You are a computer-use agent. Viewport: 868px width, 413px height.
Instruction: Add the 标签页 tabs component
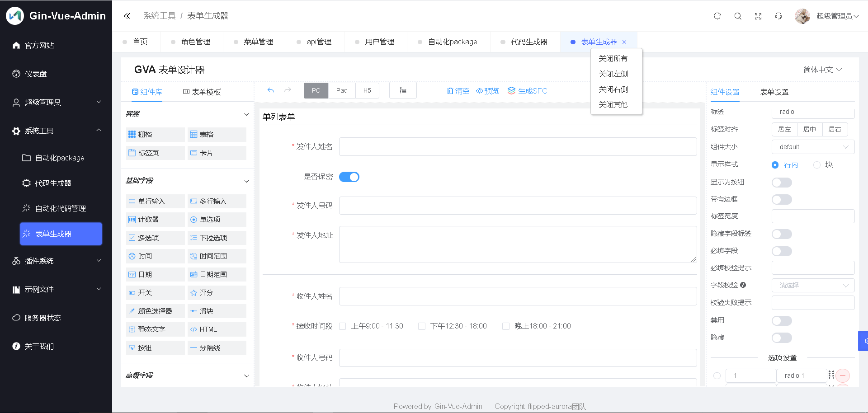pos(155,153)
